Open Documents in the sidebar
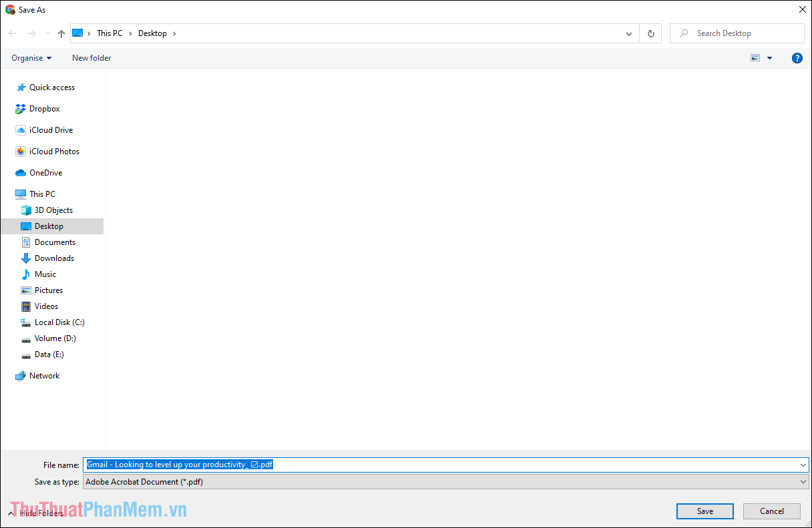 55,242
